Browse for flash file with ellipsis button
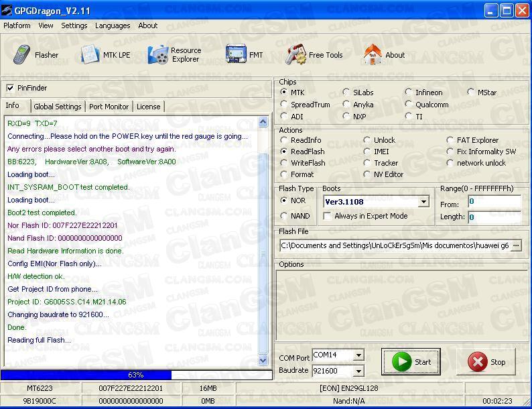Screen dimensions: 532x409 (x=516, y=245)
